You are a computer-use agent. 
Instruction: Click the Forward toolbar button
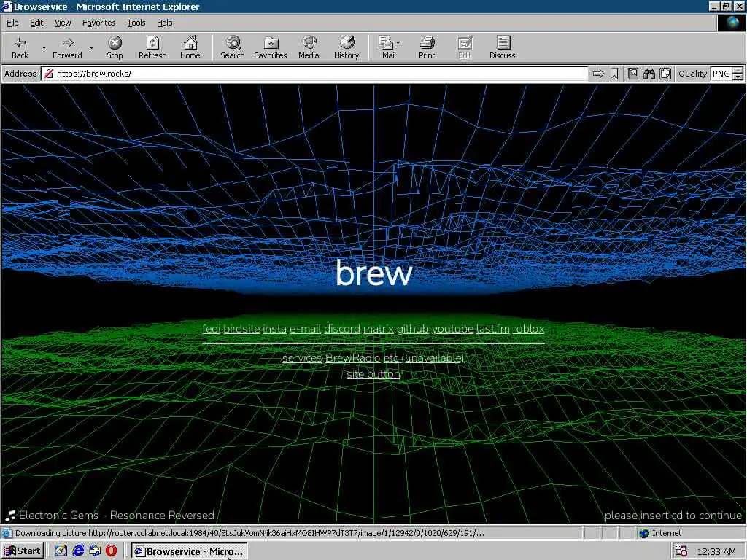tap(67, 47)
